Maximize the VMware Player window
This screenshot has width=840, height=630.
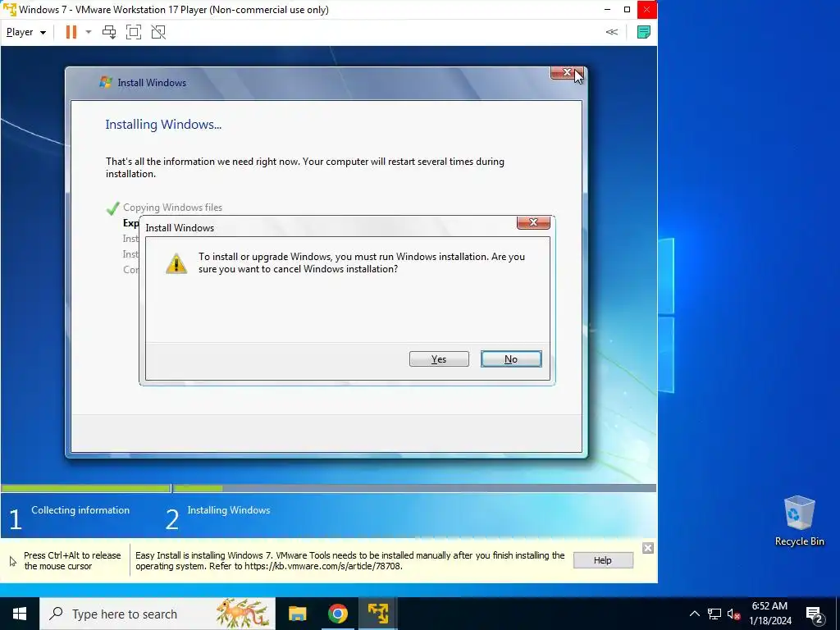coord(627,10)
